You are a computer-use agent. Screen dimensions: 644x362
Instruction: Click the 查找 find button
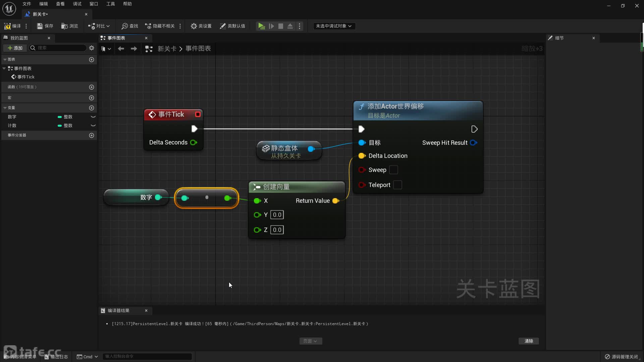tap(130, 26)
